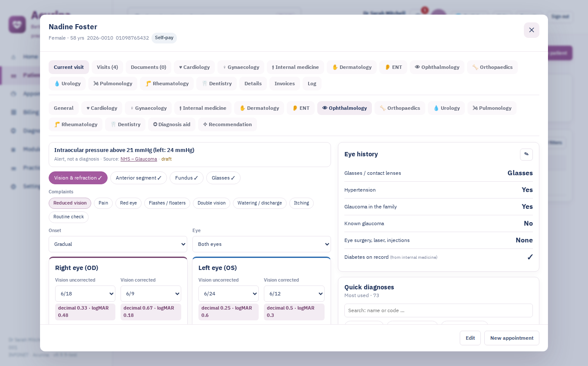The width and height of the screenshot is (588, 366).
Task: Edit the Eye history with the pencil icon
Action: pos(526,155)
